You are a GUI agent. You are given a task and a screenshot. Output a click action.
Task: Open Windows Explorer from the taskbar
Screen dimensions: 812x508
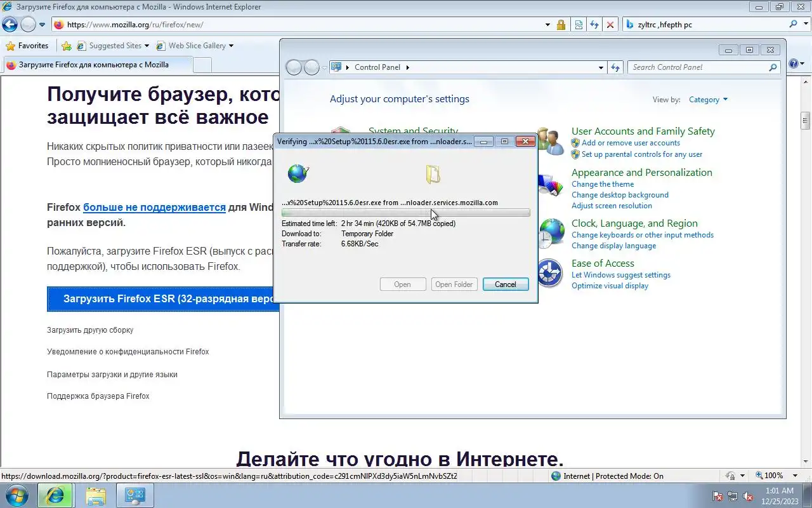(x=95, y=495)
